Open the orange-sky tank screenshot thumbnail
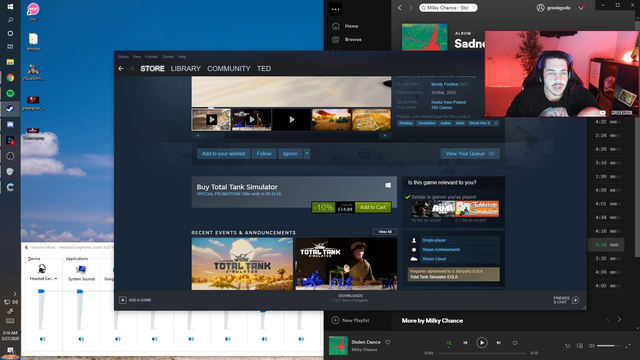This screenshot has height=360, width=640. [x=331, y=120]
